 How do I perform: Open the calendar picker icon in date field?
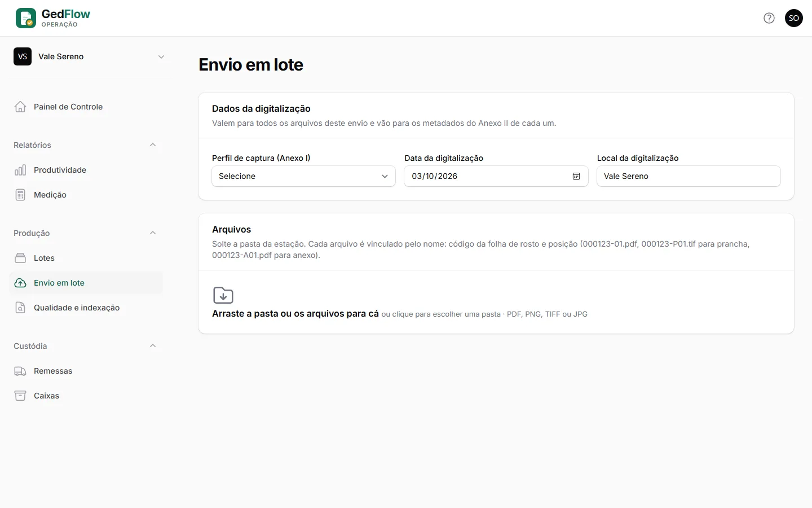pos(576,176)
